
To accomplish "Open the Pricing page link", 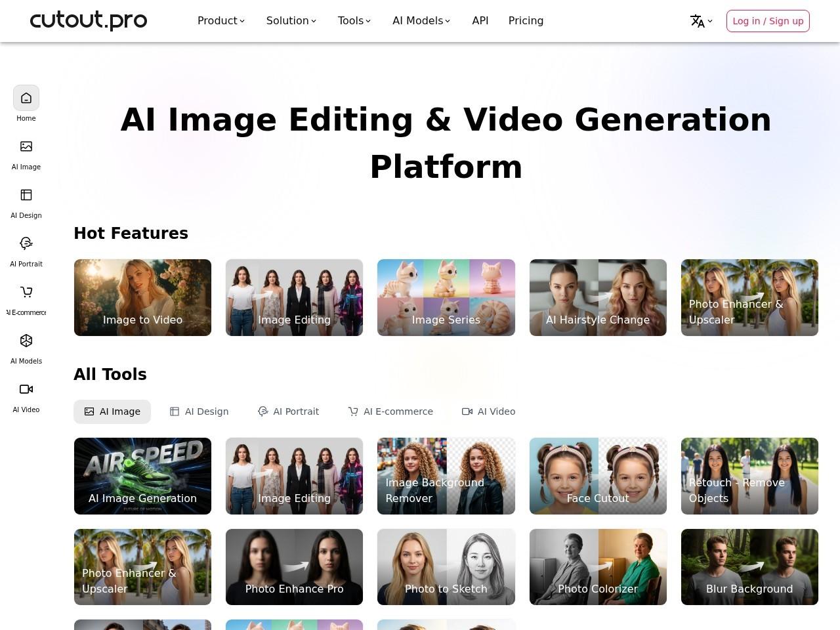I will click(x=526, y=21).
